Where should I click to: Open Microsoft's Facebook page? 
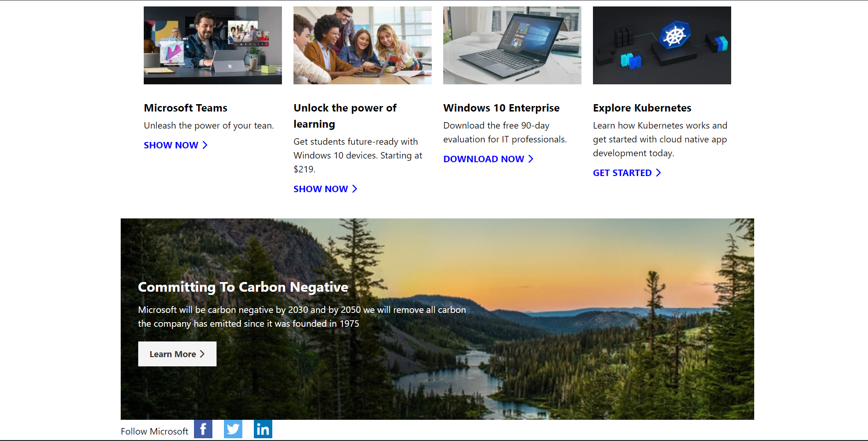point(203,429)
